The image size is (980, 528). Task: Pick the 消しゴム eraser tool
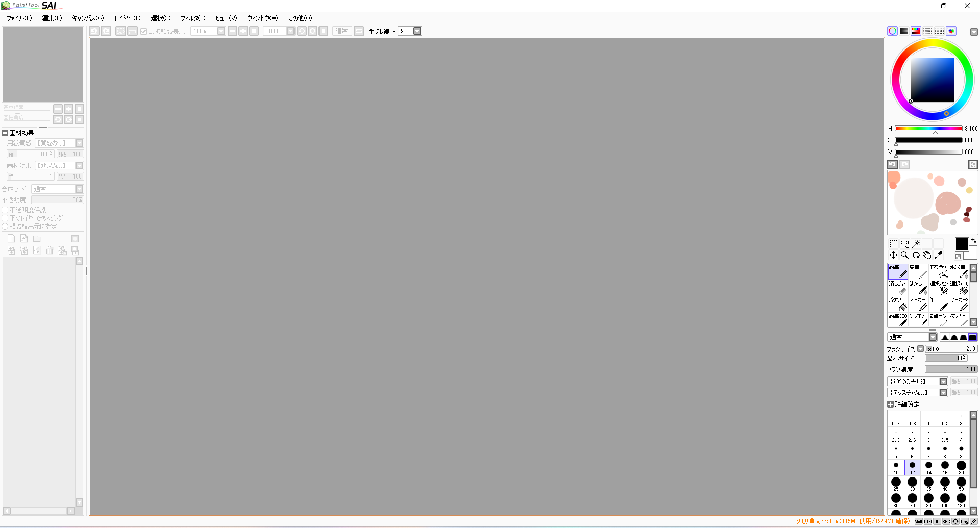click(x=897, y=288)
